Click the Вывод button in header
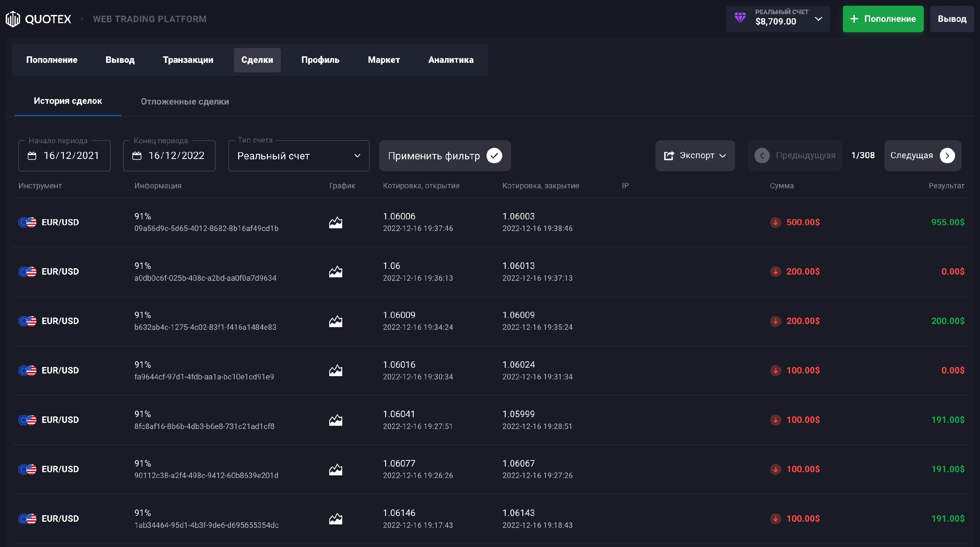The width and height of the screenshot is (980, 547). pyautogui.click(x=952, y=19)
